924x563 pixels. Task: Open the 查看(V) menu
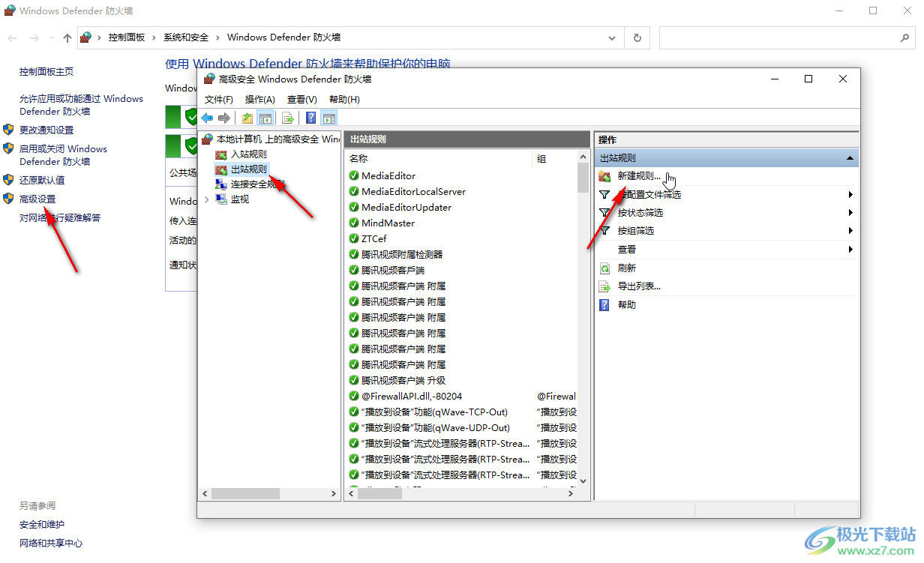(302, 99)
